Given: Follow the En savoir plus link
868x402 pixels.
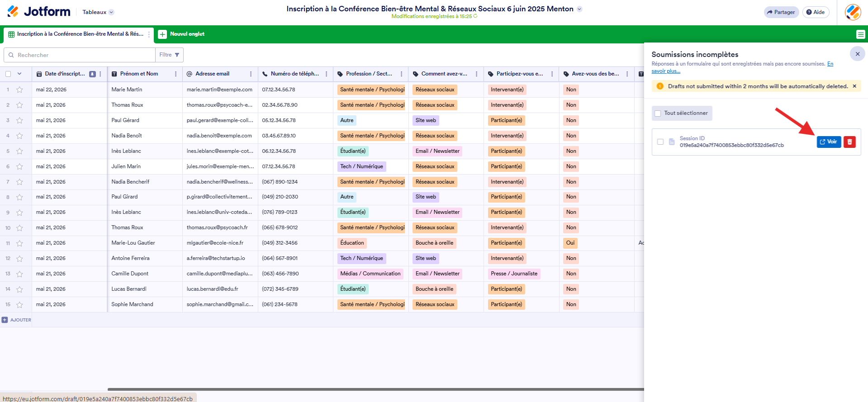Looking at the screenshot, I should 742,67.
